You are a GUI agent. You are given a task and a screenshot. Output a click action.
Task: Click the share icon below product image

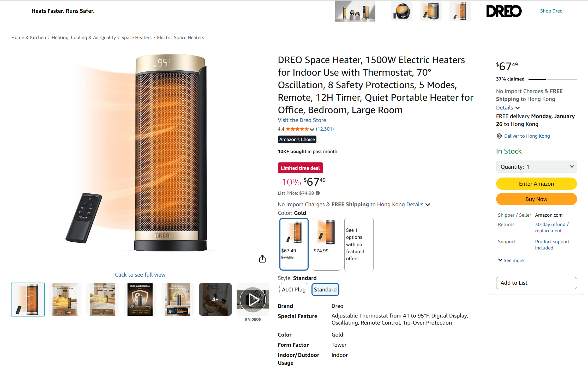[262, 259]
